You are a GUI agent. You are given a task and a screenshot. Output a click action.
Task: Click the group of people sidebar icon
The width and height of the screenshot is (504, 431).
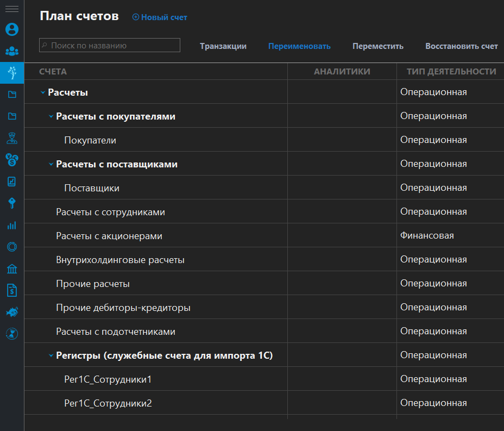pos(11,51)
